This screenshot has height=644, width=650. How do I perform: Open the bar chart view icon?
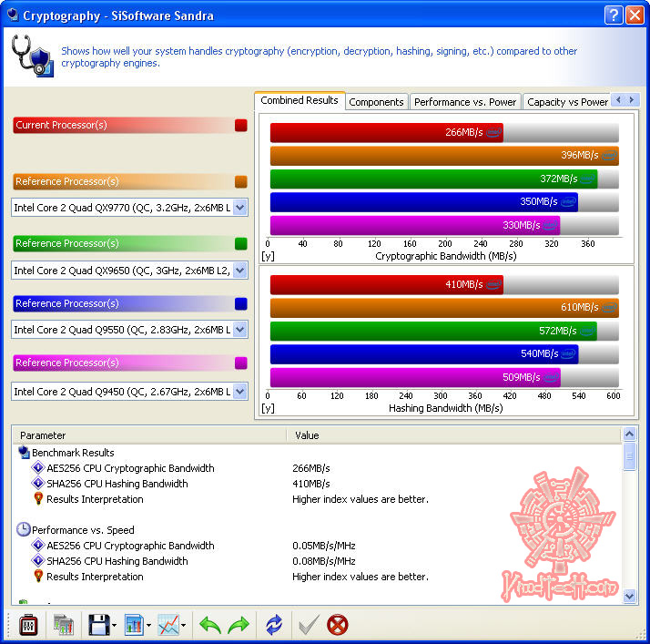pos(134,625)
